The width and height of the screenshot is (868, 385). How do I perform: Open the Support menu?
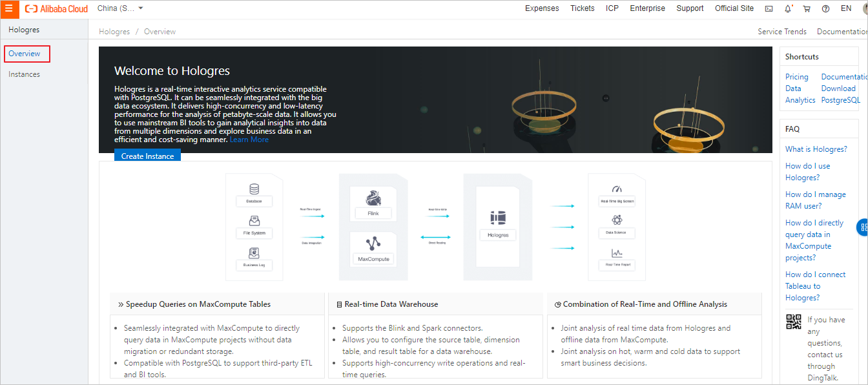pos(690,8)
